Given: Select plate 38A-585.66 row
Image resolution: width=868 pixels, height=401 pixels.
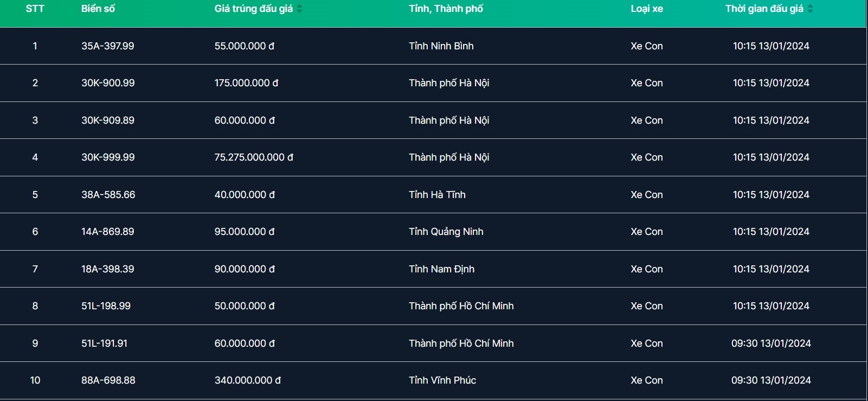Looking at the screenshot, I should point(108,195).
